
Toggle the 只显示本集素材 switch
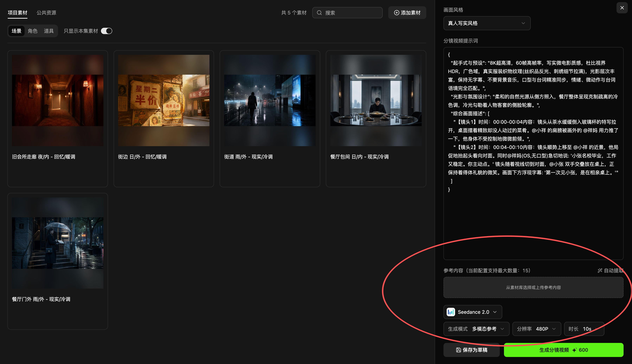tap(106, 31)
